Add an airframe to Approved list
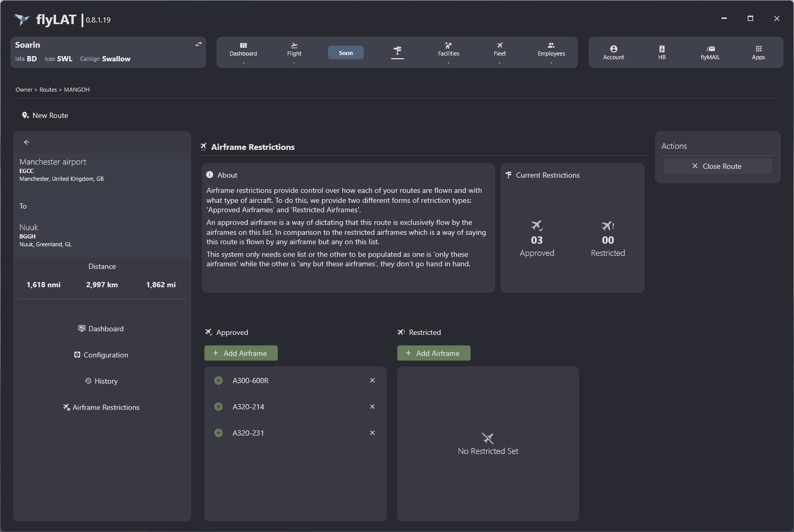Viewport: 794px width, 532px height. [241, 353]
